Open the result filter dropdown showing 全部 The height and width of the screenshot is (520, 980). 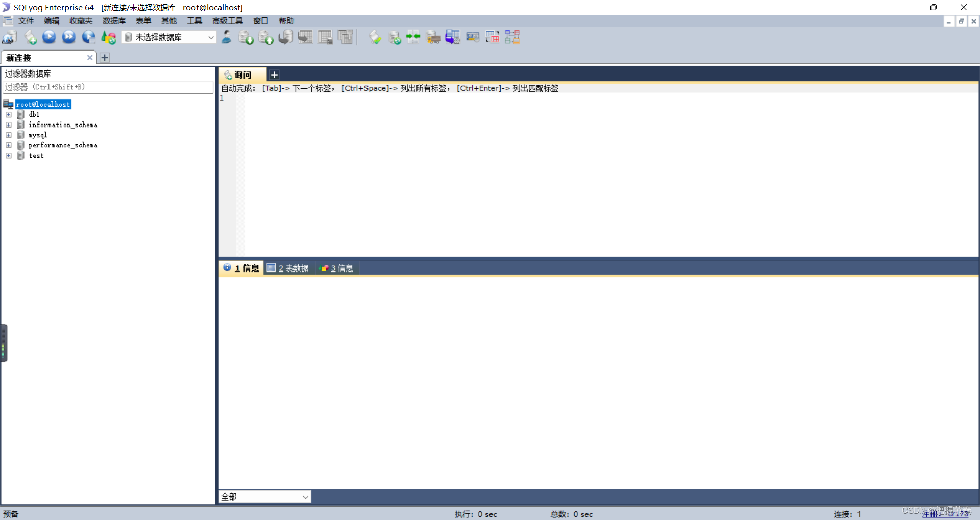[x=305, y=496]
